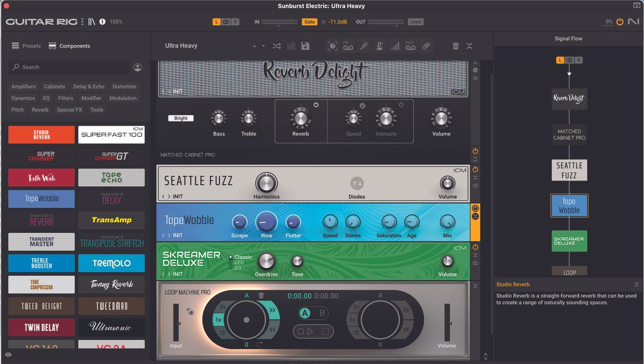
Task: Select the Reverb category filter
Action: pos(40,110)
